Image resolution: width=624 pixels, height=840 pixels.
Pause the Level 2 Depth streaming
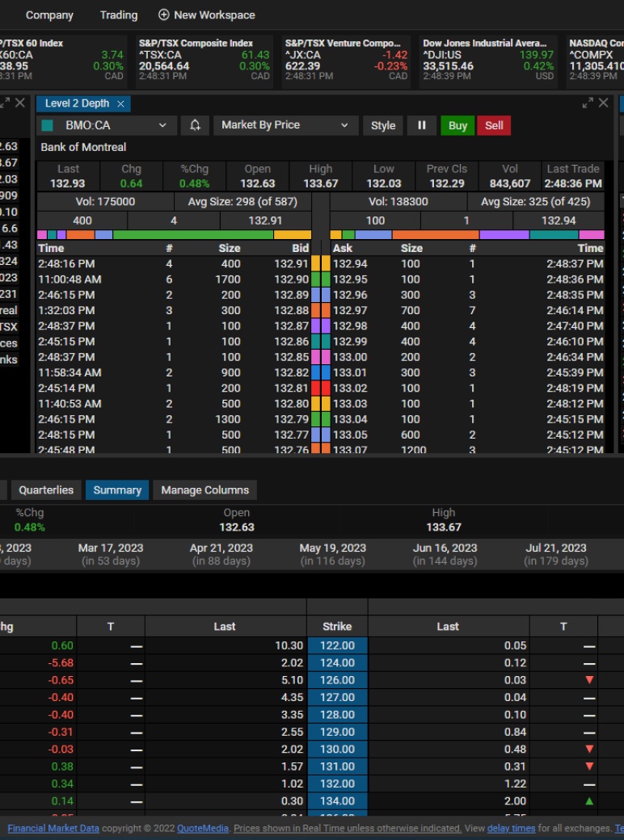coord(421,125)
